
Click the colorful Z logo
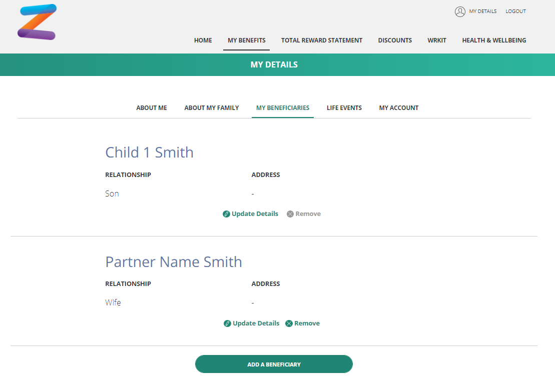[x=37, y=22]
